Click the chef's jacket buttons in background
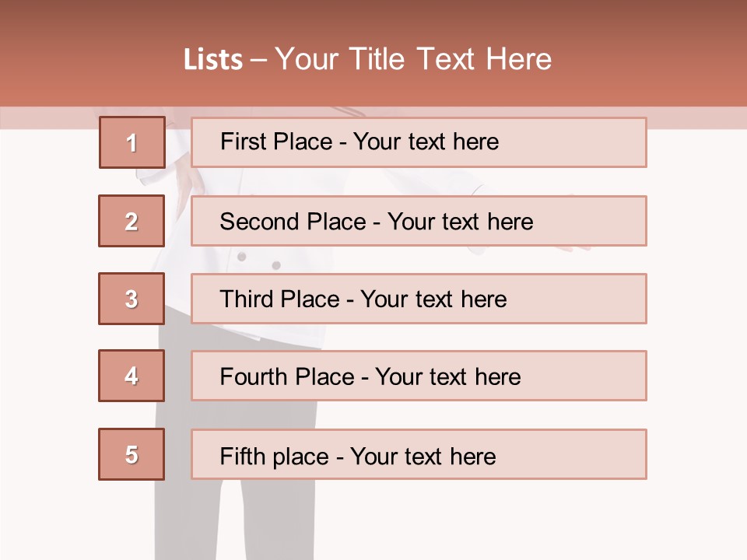This screenshot has width=747, height=560. [259, 261]
